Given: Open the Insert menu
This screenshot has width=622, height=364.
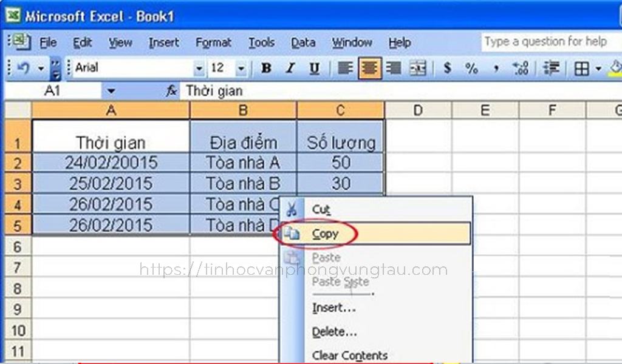Looking at the screenshot, I should click(164, 42).
